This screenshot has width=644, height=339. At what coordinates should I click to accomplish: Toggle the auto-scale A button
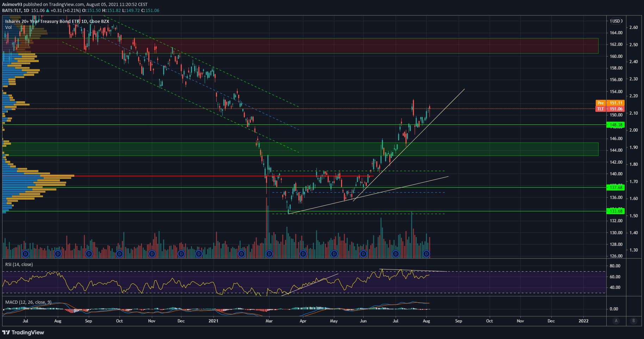(616, 321)
